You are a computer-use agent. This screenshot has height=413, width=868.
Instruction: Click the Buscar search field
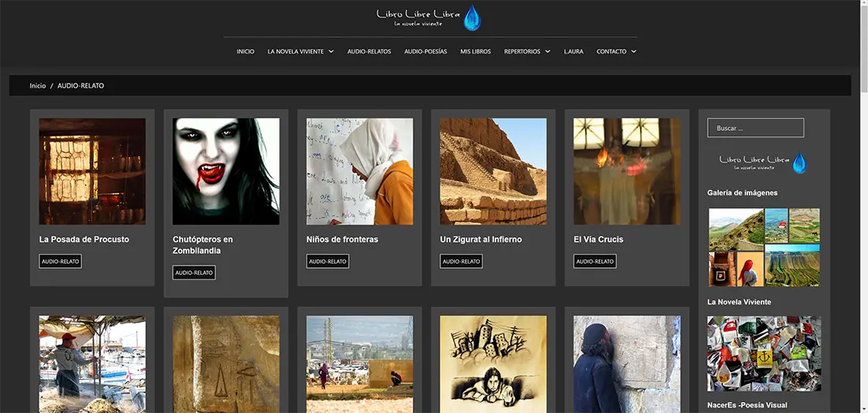pyautogui.click(x=755, y=128)
